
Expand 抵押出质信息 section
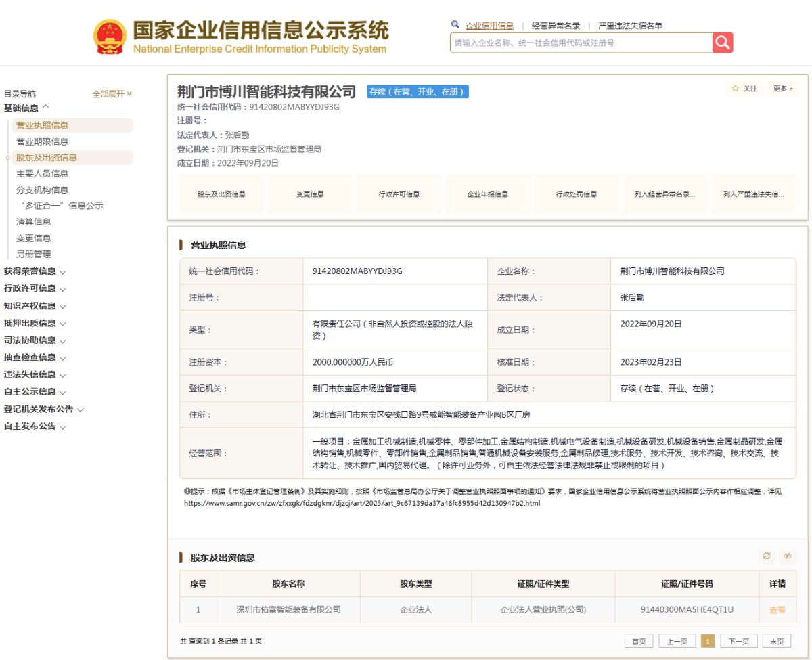click(35, 323)
